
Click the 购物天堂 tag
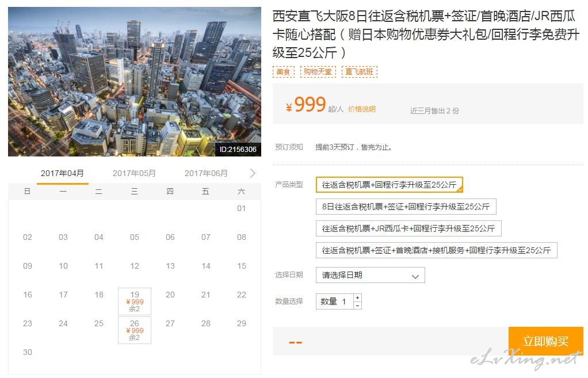pos(318,71)
